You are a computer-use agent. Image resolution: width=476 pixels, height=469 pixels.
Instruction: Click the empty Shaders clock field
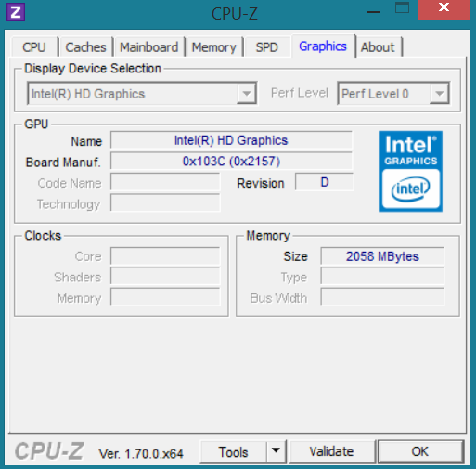165,277
